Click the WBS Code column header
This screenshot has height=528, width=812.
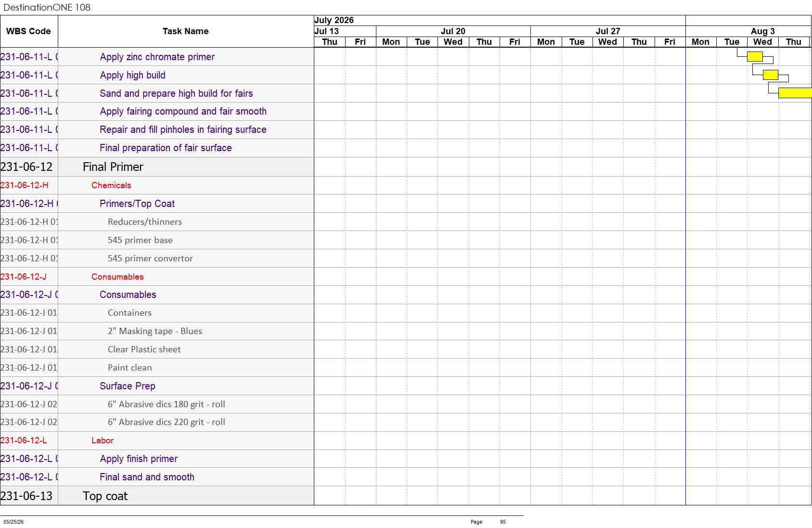pyautogui.click(x=28, y=31)
